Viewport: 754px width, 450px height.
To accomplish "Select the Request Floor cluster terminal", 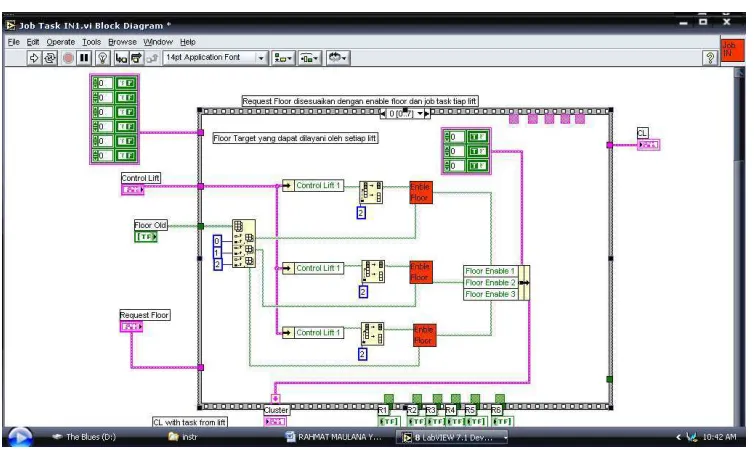I will coord(131,327).
